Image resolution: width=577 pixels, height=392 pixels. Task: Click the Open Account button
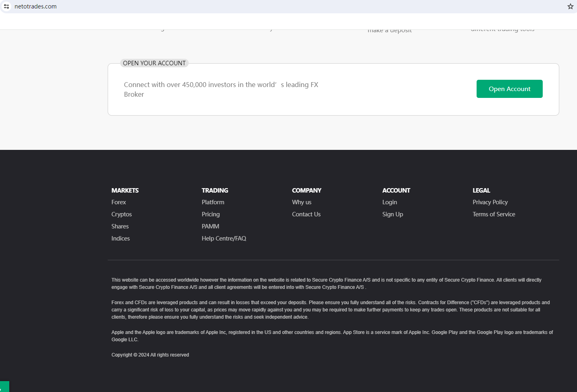click(x=509, y=89)
